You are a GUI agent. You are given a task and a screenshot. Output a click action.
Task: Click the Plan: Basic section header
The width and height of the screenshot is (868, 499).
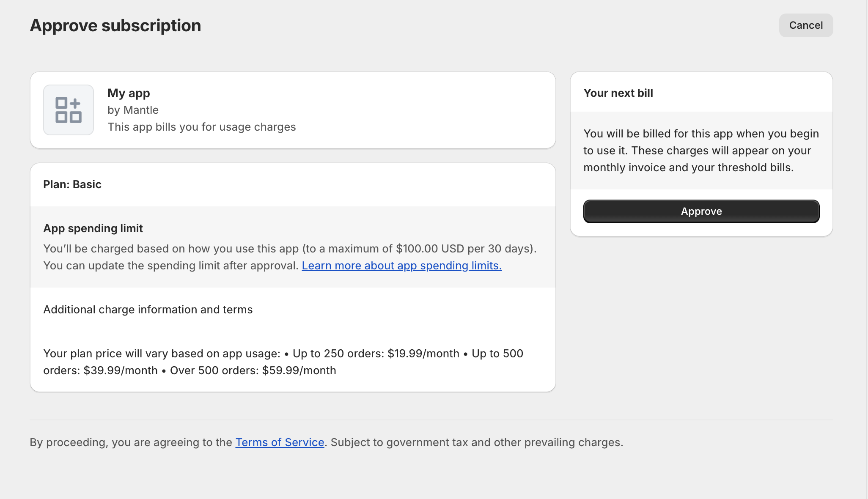point(72,184)
